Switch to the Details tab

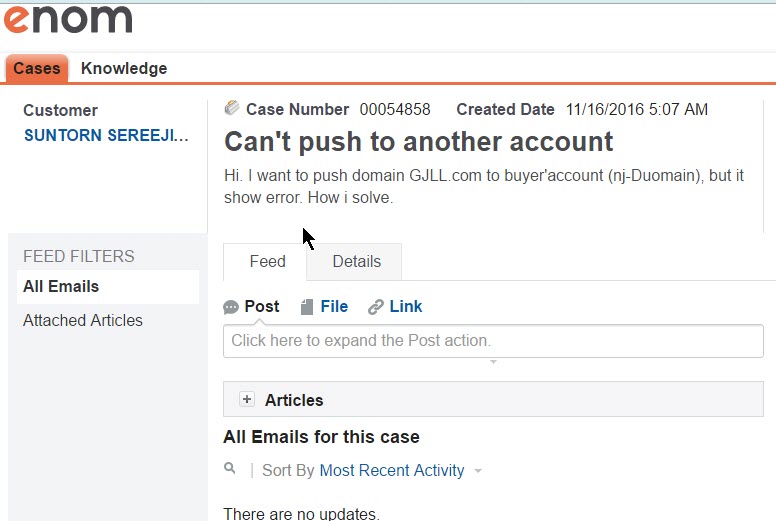pos(356,262)
